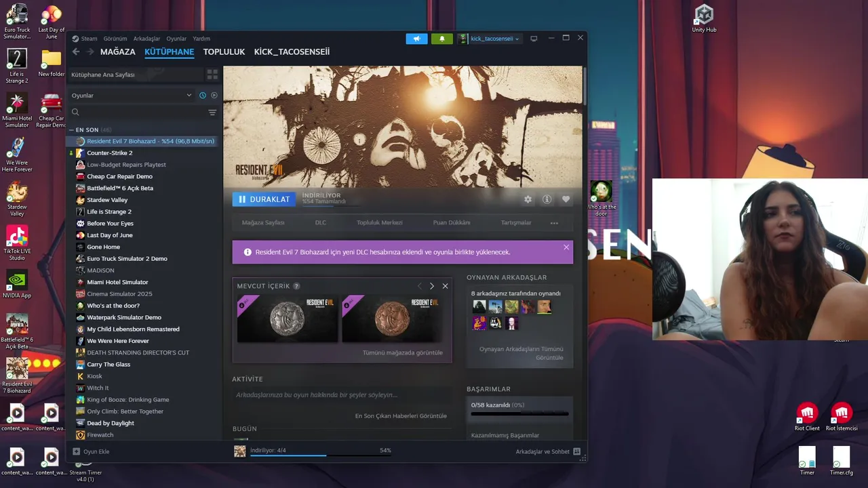Viewport: 868px width, 488px height.
Task: Open the Steam menu
Action: point(90,39)
